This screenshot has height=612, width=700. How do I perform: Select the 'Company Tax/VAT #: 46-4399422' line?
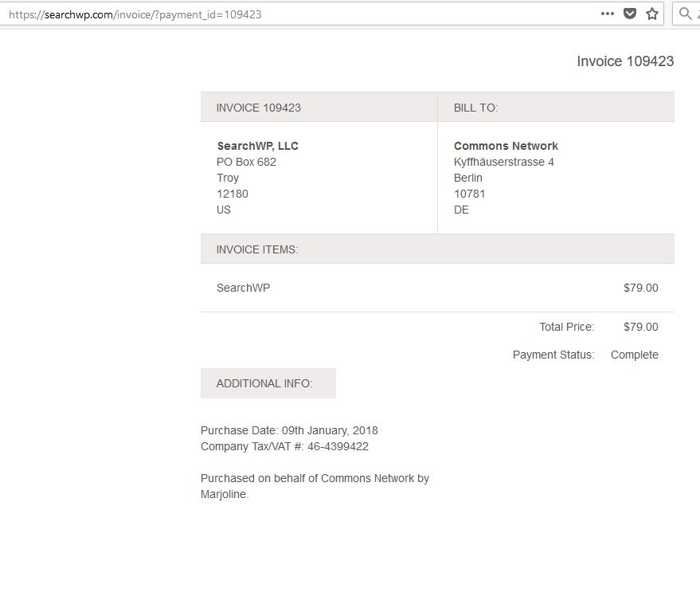[284, 447]
